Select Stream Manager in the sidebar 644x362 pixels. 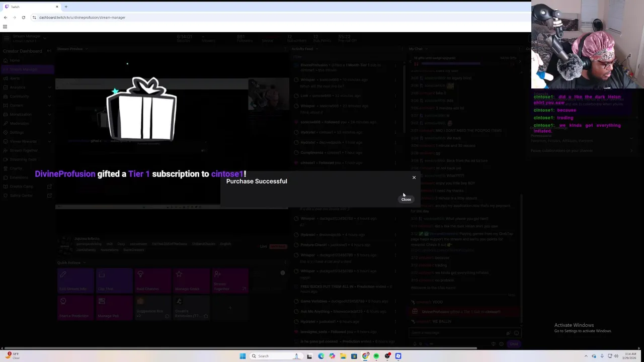pos(28,69)
